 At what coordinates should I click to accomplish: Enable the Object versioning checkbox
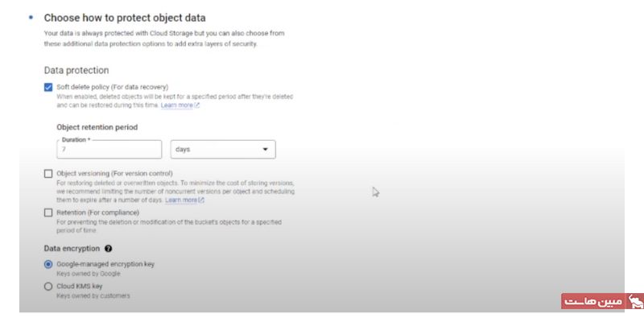pyautogui.click(x=49, y=173)
